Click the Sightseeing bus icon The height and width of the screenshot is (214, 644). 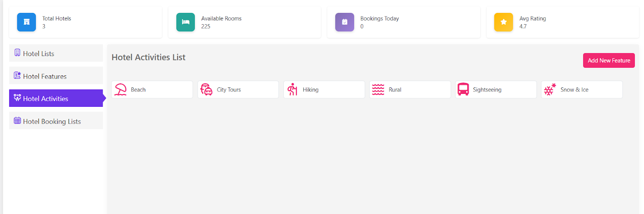click(x=463, y=89)
